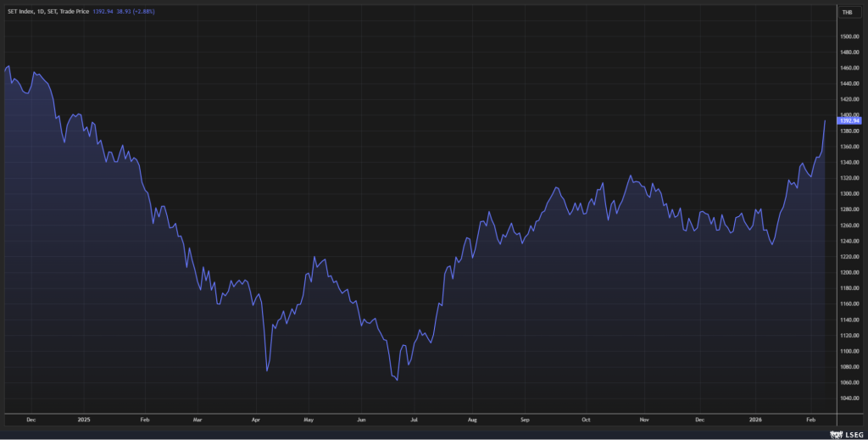Select the 2025 label on time axis
The width and height of the screenshot is (868, 440).
(x=83, y=419)
